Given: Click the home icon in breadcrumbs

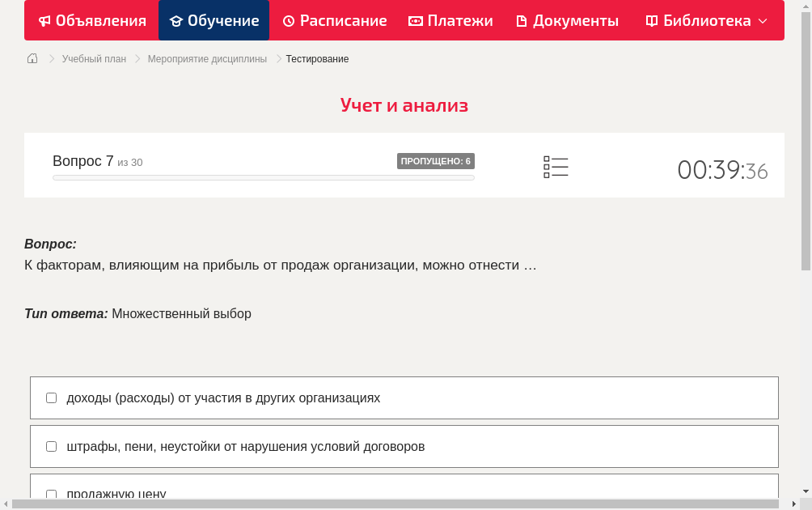Looking at the screenshot, I should point(32,58).
